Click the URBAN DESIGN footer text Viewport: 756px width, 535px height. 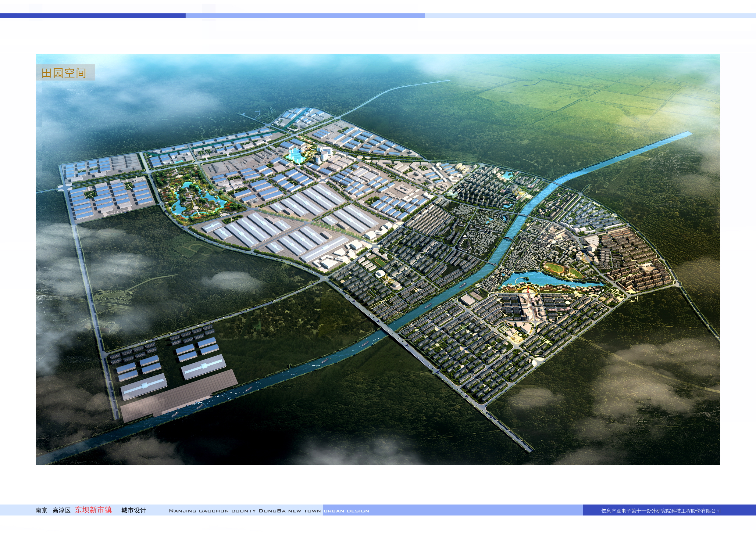(346, 511)
